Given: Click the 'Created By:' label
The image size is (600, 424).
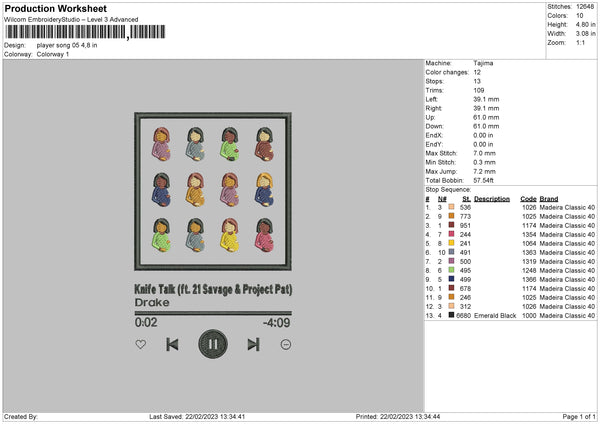Looking at the screenshot, I should 21,417.
